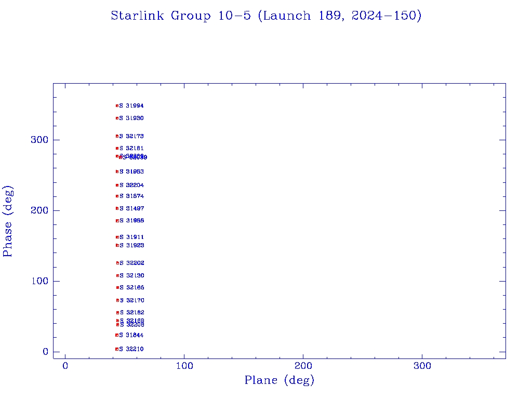This screenshot has width=532, height=399.
Task: Click the S 31874 red marker
Action: pos(117,196)
